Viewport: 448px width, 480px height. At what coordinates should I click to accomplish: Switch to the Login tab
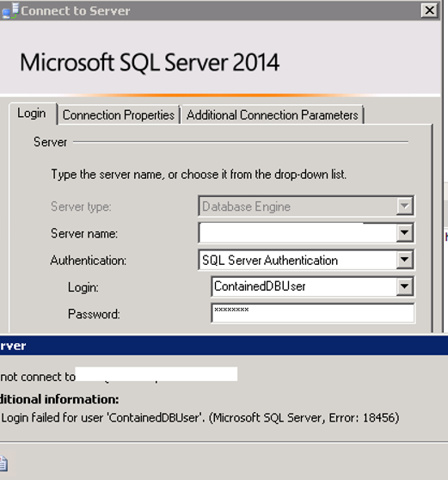point(32,114)
